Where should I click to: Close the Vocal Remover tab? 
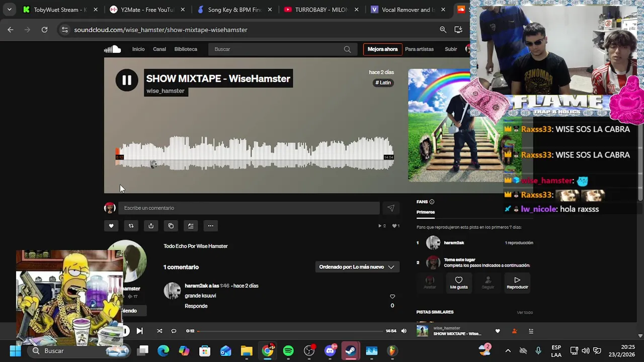(x=443, y=10)
